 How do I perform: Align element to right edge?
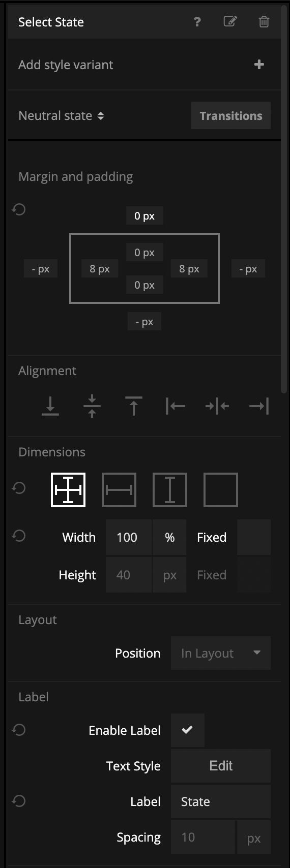click(x=259, y=406)
